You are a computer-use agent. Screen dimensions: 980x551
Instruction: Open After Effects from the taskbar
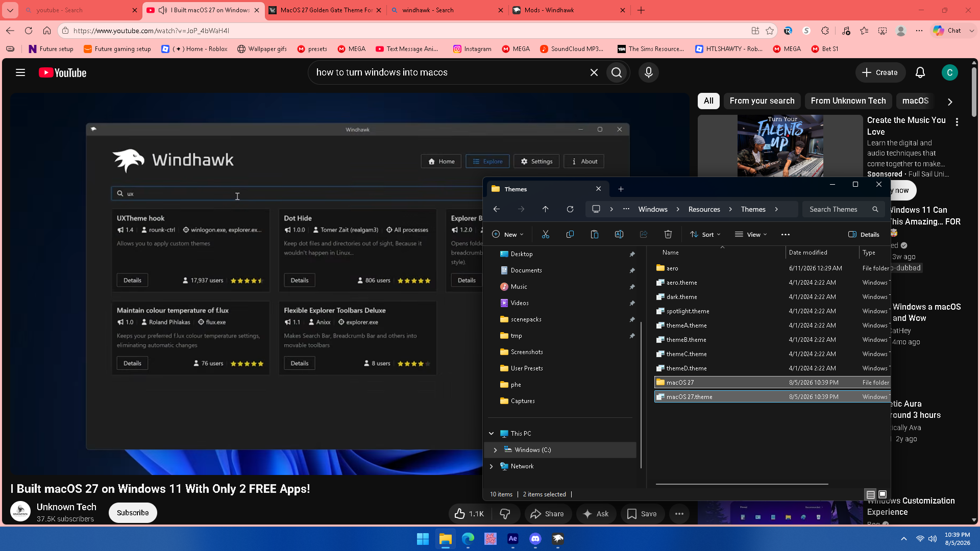pos(513,539)
